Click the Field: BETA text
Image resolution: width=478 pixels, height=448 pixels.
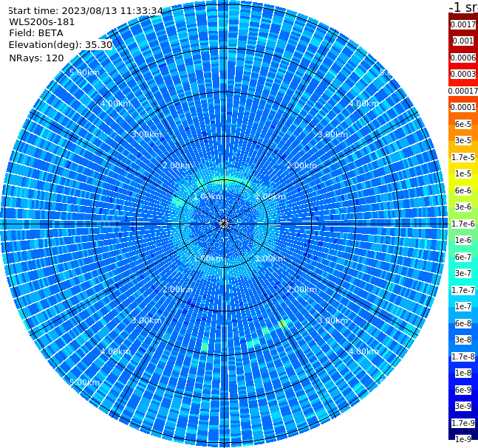[36, 33]
